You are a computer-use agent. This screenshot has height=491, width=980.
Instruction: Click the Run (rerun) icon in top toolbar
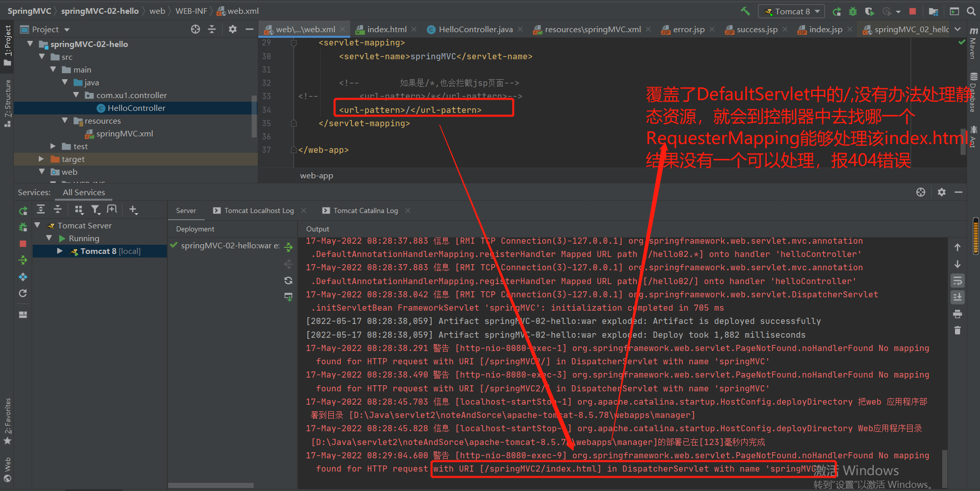coord(837,11)
